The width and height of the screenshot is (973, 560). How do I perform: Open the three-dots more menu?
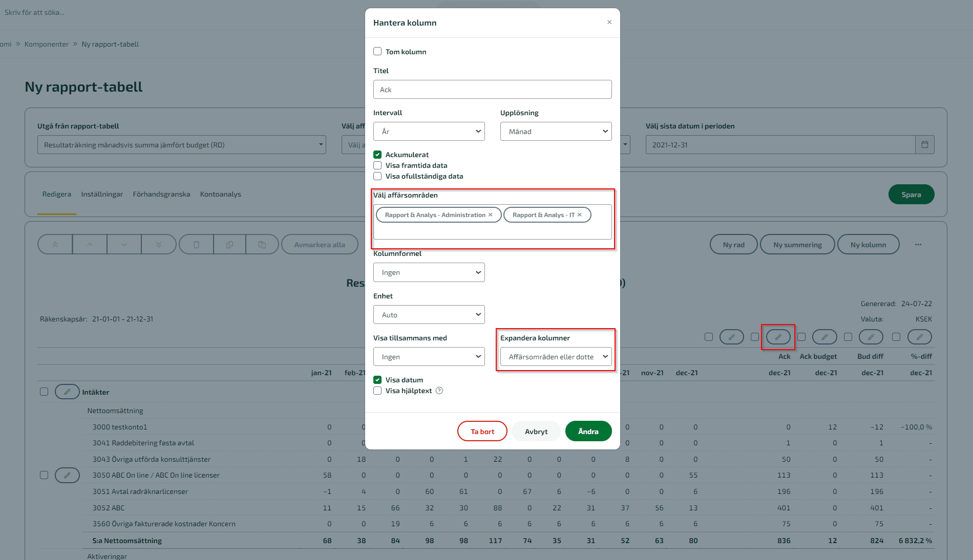(x=918, y=245)
